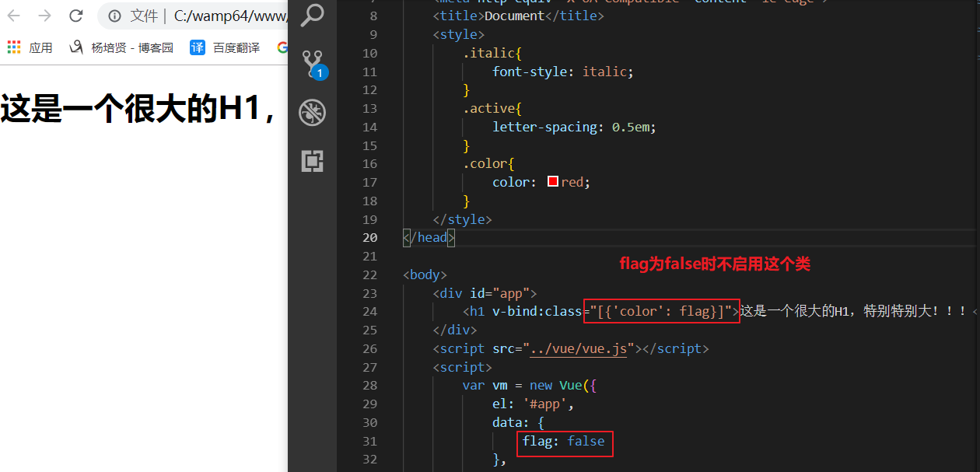Click line number 24 in the editor gutter
This screenshot has width=980, height=472.
369,312
